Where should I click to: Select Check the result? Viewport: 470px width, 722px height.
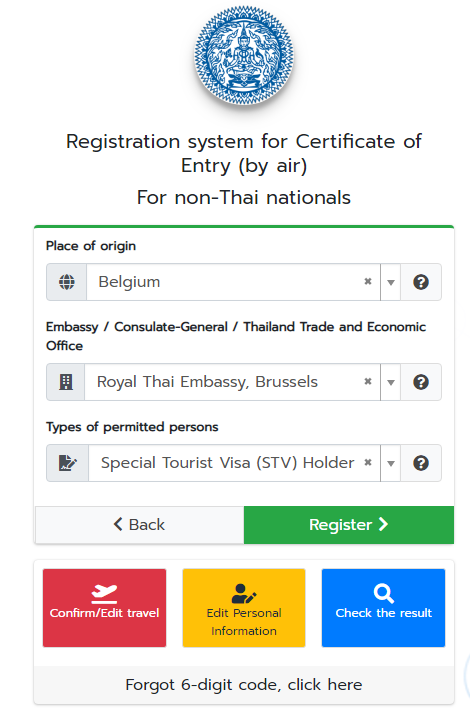pos(383,608)
